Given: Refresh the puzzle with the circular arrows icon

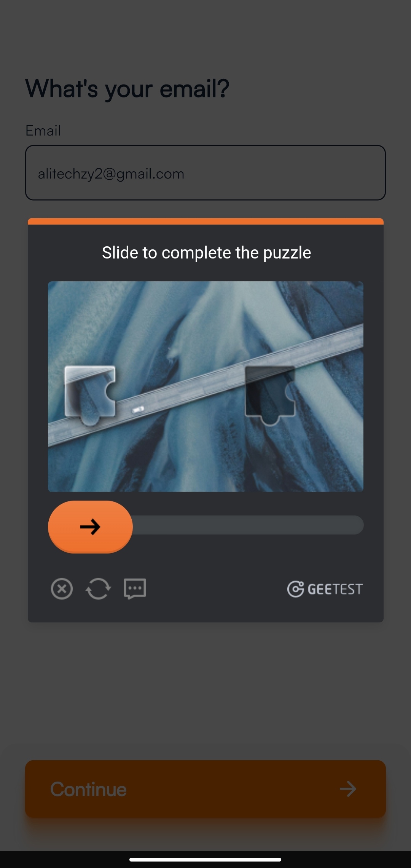Looking at the screenshot, I should tap(98, 589).
